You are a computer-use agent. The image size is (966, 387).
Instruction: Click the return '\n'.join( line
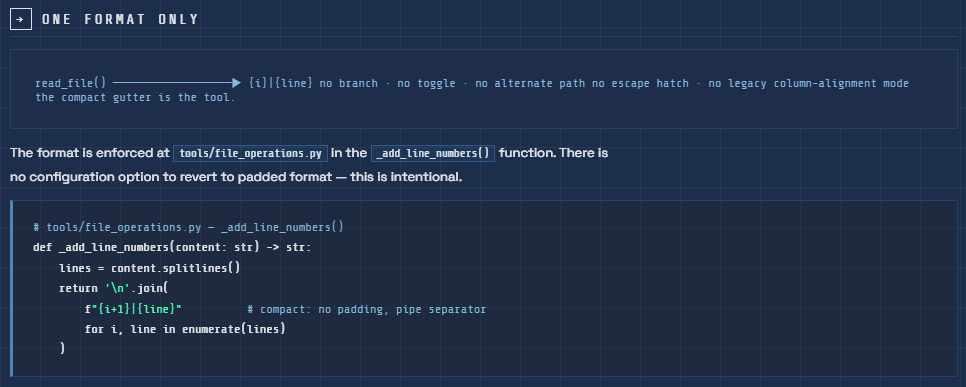tap(113, 288)
